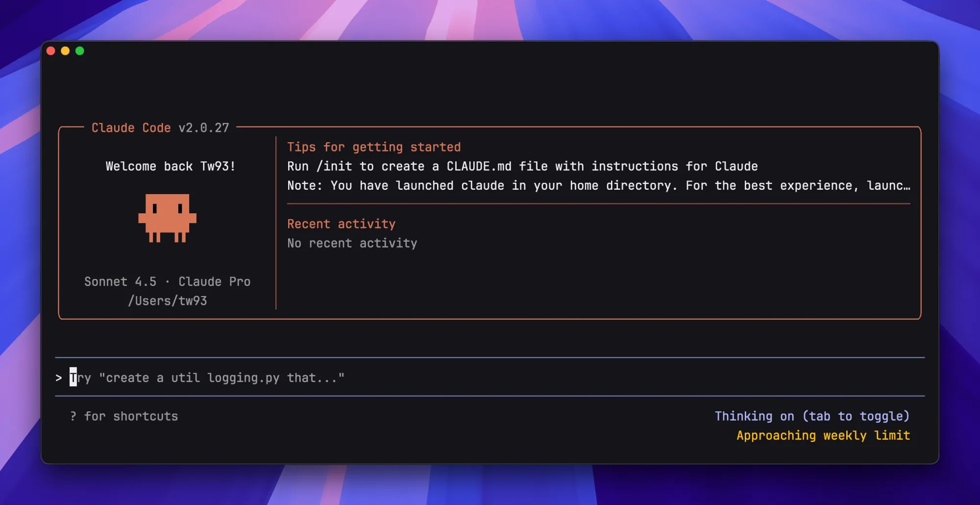Expand the truncated 'launc…' note ending
Viewport: 980px width, 505px height.
[x=888, y=186]
